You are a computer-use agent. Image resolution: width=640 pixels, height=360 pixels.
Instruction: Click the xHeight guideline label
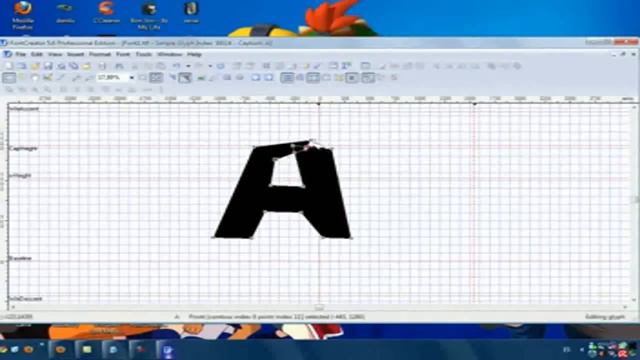tap(20, 176)
